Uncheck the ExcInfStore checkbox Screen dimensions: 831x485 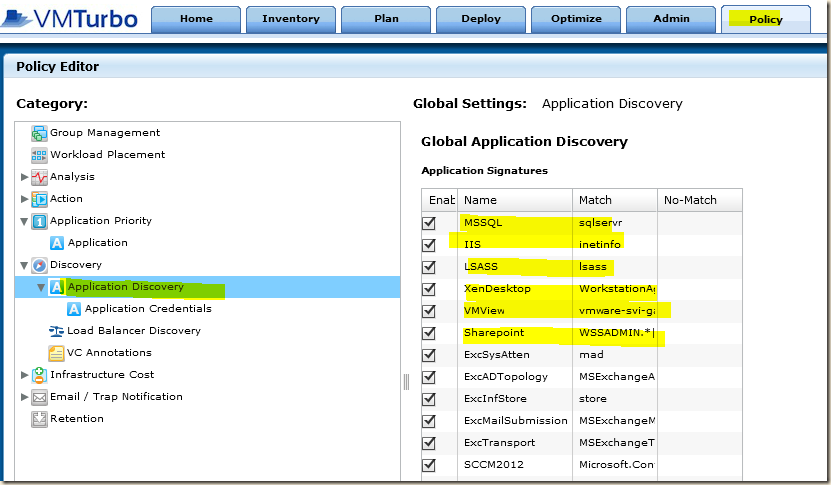pos(429,399)
